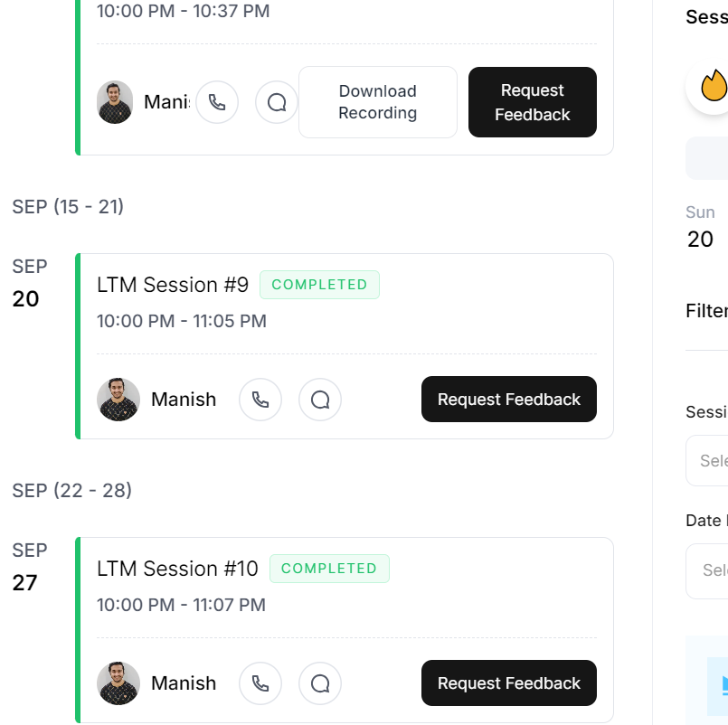Click phone icon in LTM Session #10 card
The width and height of the screenshot is (728, 725).
click(260, 683)
